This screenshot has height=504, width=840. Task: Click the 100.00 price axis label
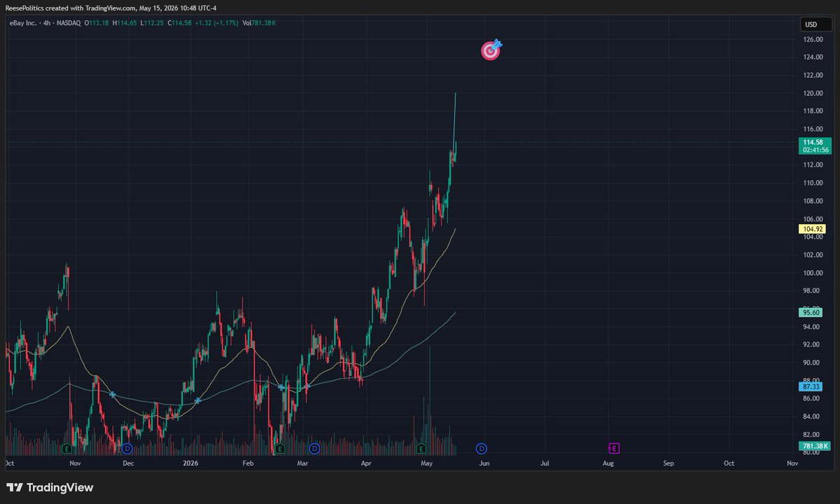point(812,273)
